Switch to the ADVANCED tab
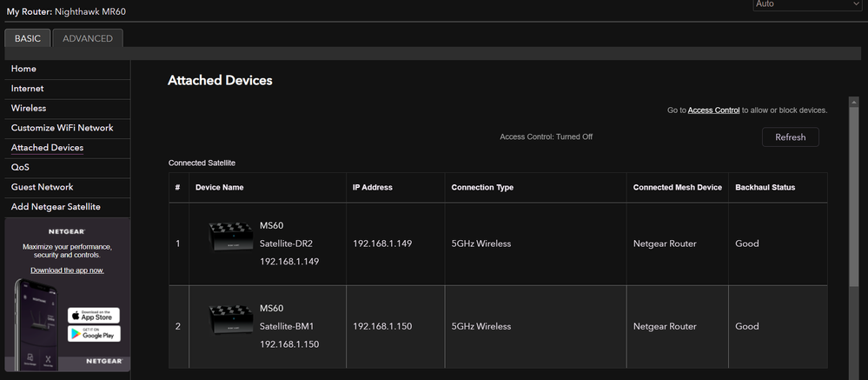This screenshot has height=380, width=868. (x=88, y=38)
